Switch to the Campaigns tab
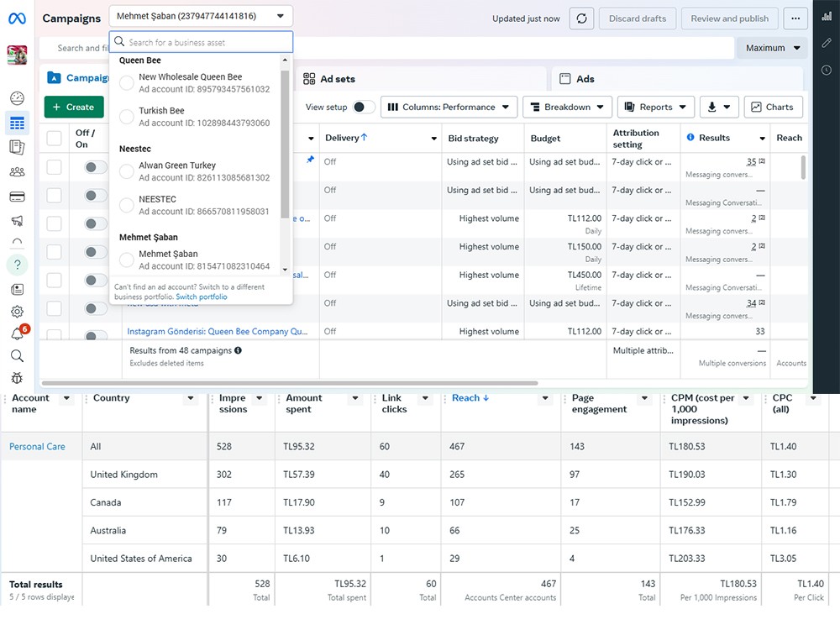The image size is (840, 630). click(x=78, y=78)
